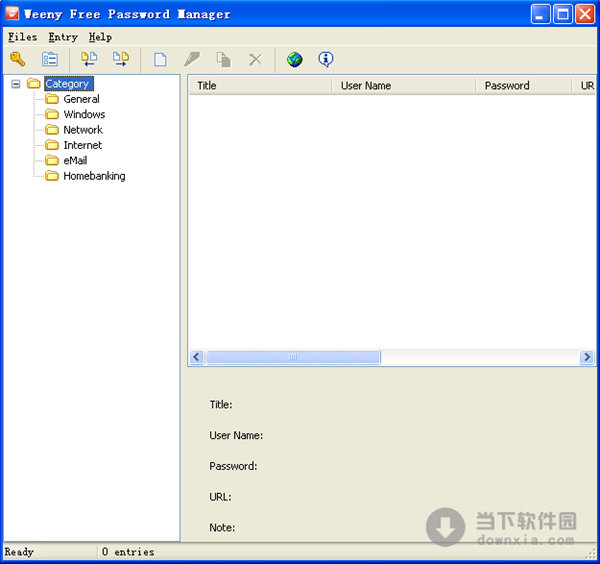
Task: Click the folders left-arrow toolbar icon
Action: pos(89,60)
